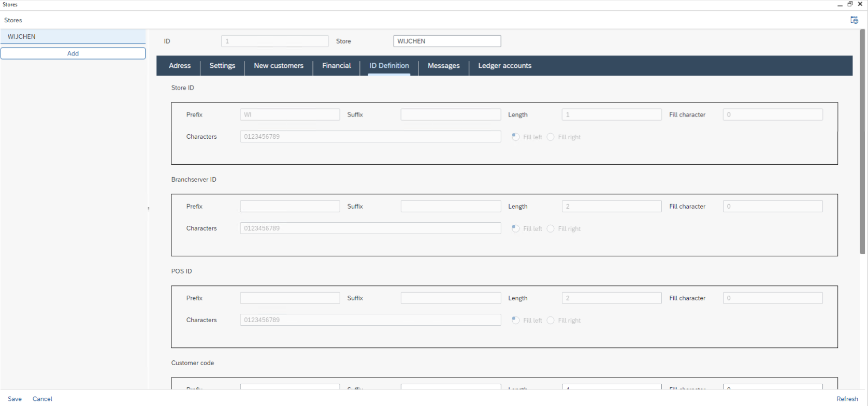Image resolution: width=868 pixels, height=406 pixels.
Task: Open the Settings tab
Action: (x=222, y=66)
